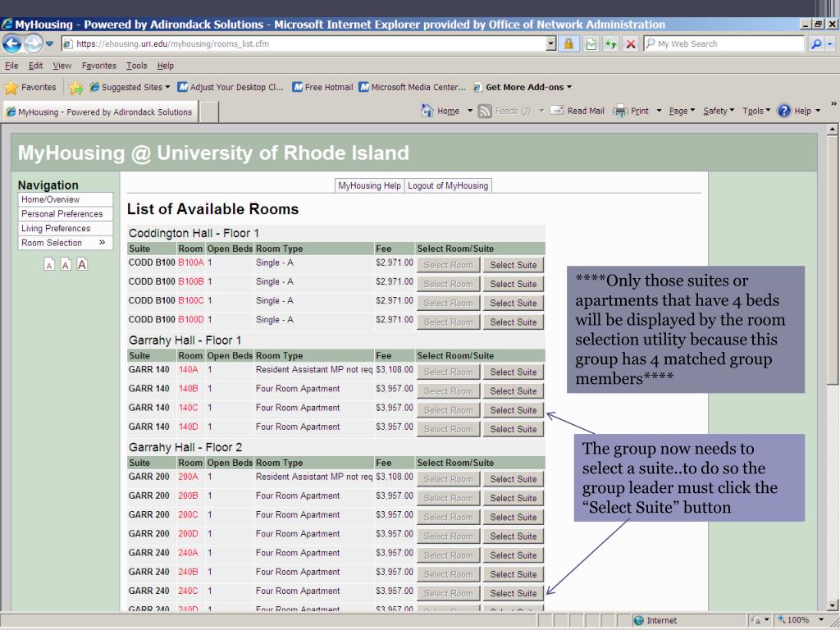Click Select Suite for room 240C
840x630 pixels.
click(x=514, y=593)
